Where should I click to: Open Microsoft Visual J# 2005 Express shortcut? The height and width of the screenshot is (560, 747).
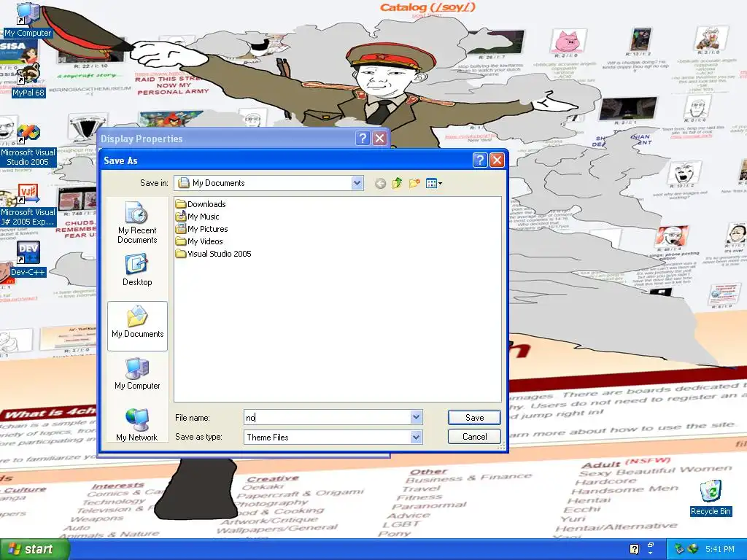pos(28,205)
